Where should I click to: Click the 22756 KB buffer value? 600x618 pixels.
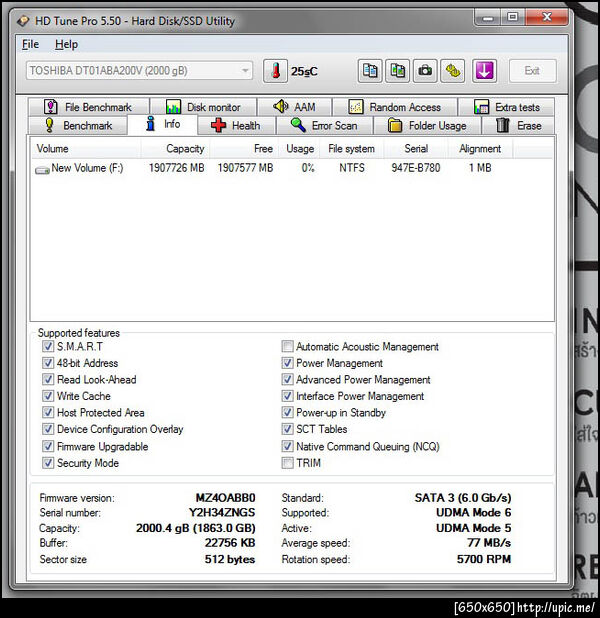230,543
